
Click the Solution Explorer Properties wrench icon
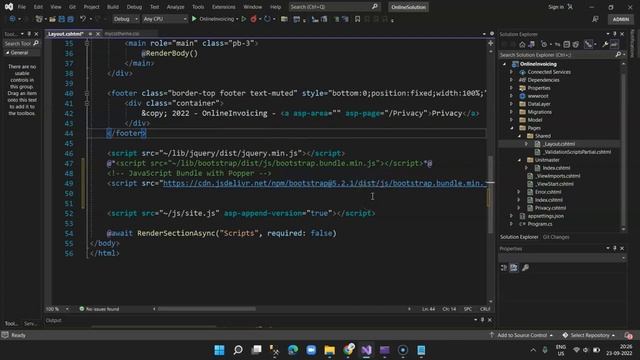605,44
